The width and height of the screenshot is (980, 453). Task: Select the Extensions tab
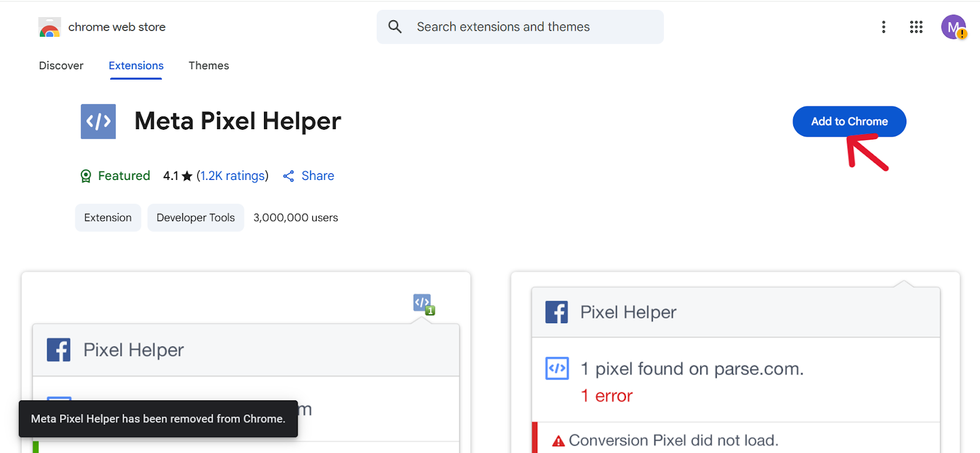pyautogui.click(x=136, y=66)
